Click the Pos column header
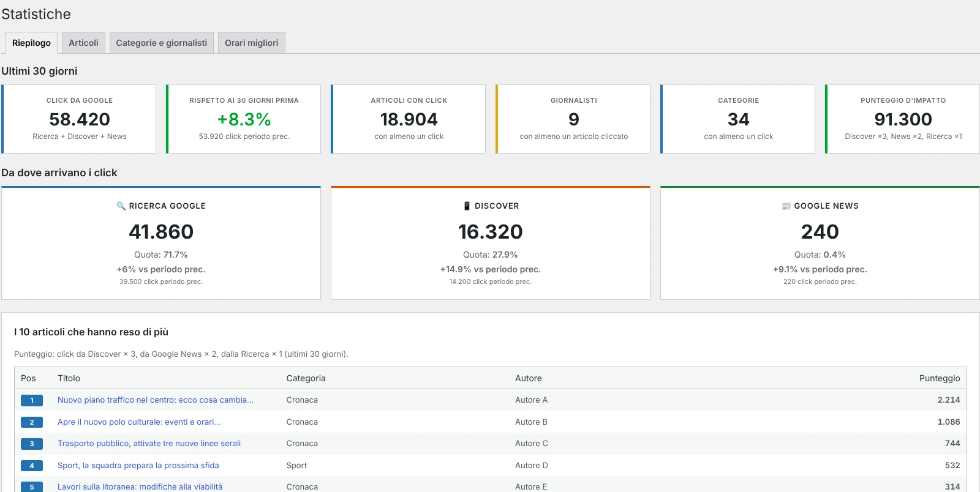Viewport: 980px width, 492px height. point(28,378)
